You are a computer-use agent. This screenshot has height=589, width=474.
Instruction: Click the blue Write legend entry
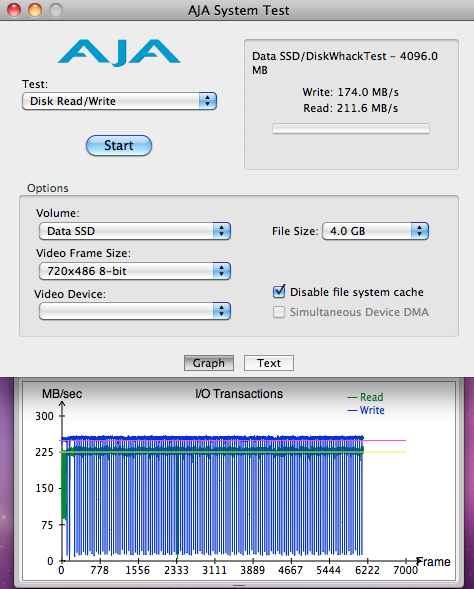366,410
